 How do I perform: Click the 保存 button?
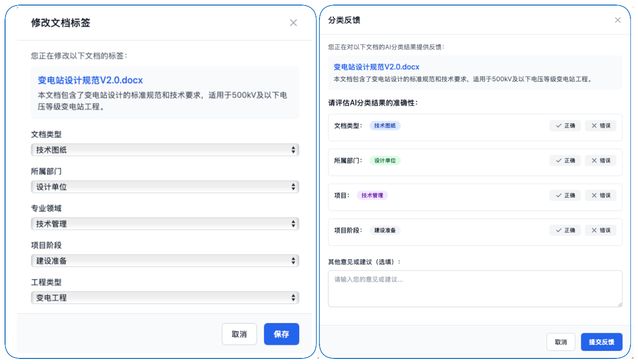(281, 334)
